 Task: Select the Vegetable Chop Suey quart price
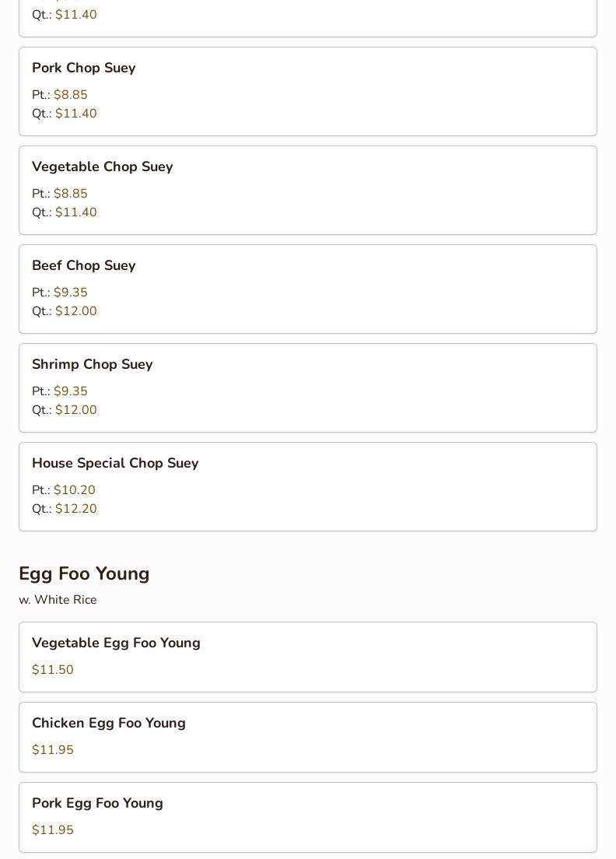75,212
